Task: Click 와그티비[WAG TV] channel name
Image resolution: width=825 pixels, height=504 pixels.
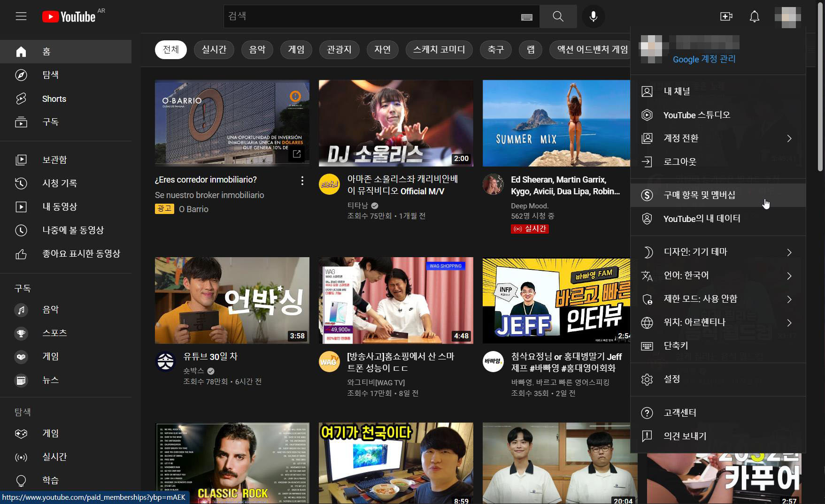Action: click(376, 382)
